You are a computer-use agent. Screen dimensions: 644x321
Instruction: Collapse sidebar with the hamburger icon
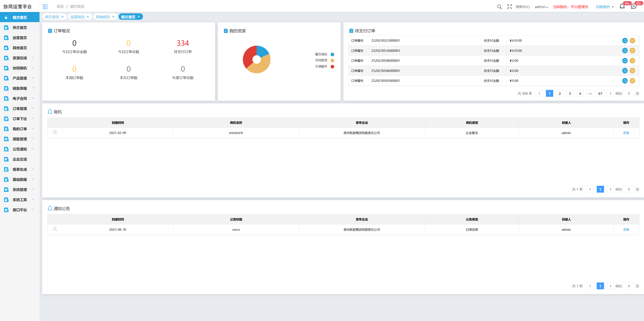pos(45,7)
